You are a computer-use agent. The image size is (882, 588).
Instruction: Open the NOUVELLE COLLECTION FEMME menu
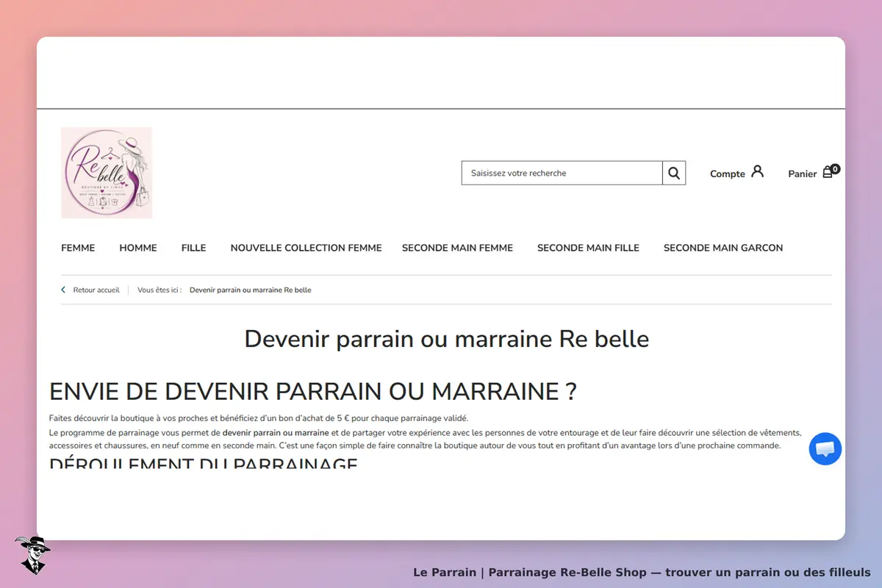click(306, 248)
